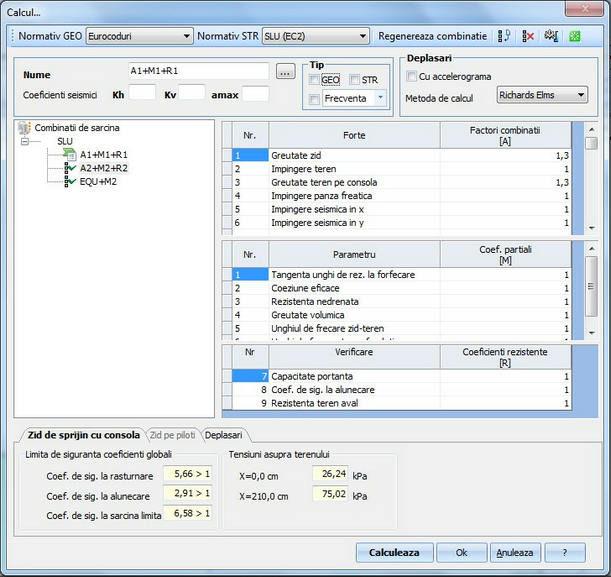Click the checkmark icon beside A2+M2+R2
The image size is (611, 577).
pos(70,168)
